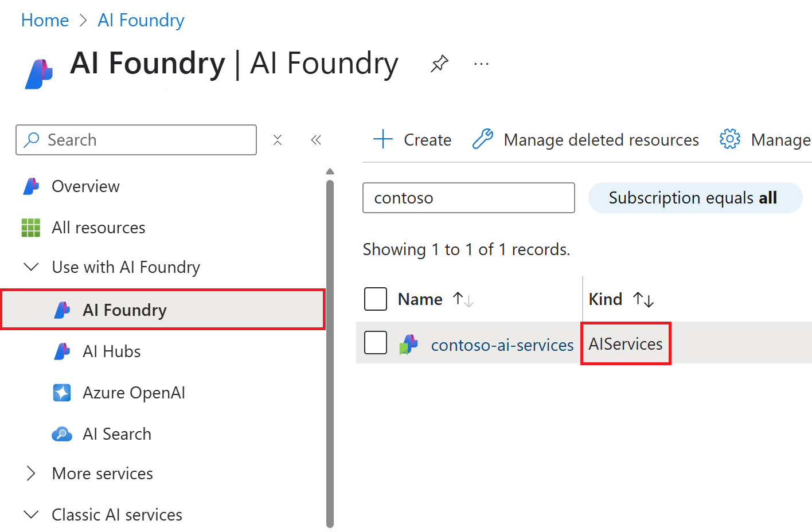Viewport: 812px width, 532px height.
Task: Click the Overview sidebar icon
Action: tap(30, 186)
